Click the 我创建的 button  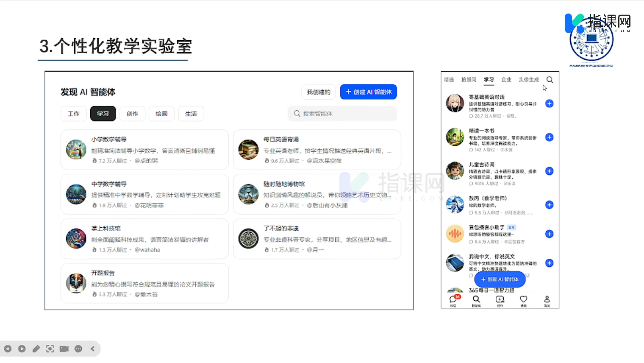(x=319, y=92)
